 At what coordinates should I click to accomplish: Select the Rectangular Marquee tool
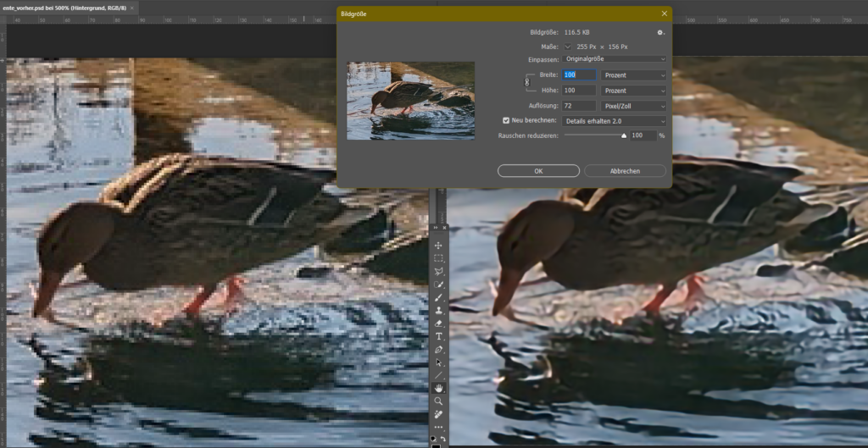point(438,258)
